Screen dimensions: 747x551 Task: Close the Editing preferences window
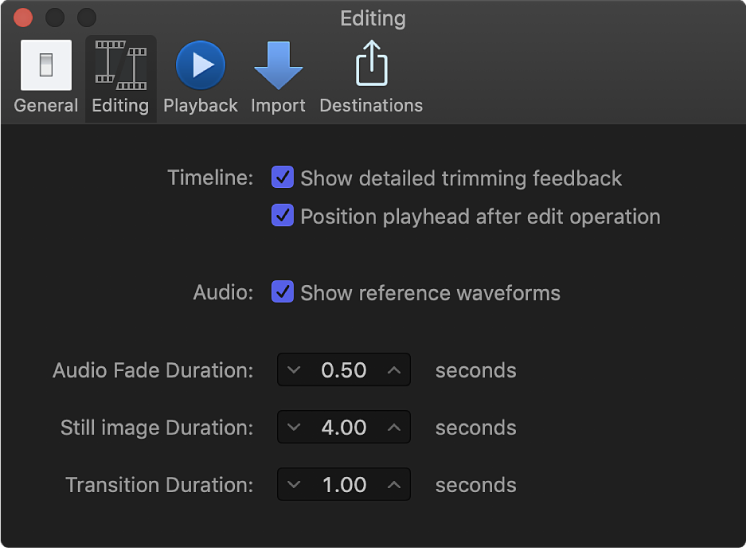pyautogui.click(x=23, y=18)
